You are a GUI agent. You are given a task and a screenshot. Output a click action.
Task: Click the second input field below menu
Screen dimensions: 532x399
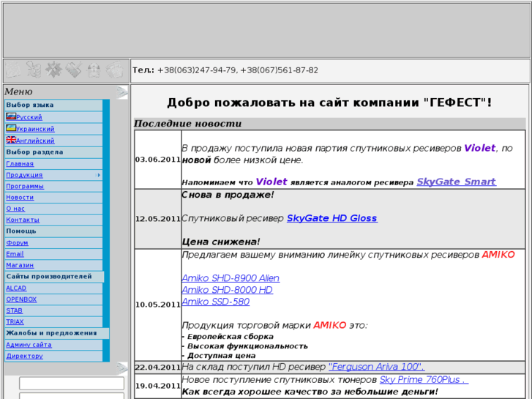pyautogui.click(x=72, y=396)
